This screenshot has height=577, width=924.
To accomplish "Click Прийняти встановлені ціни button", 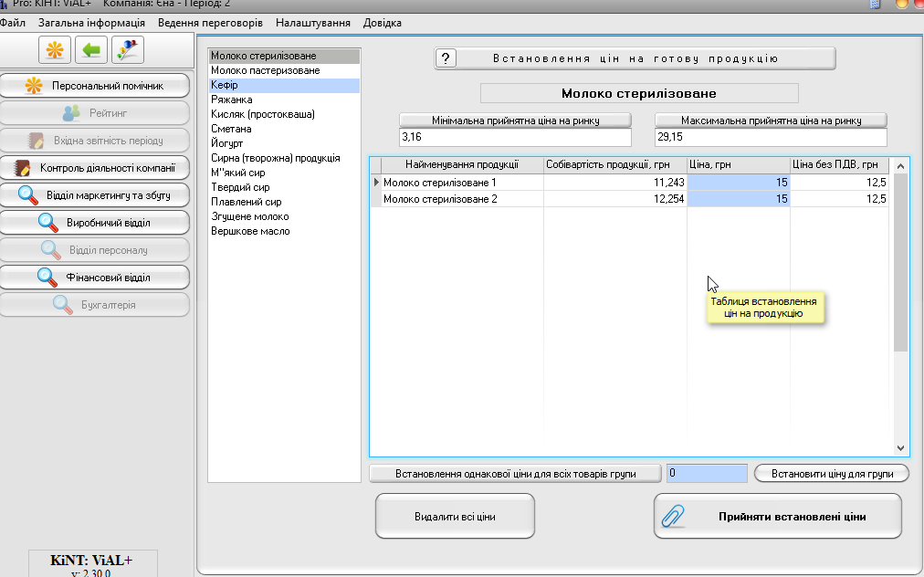I will pyautogui.click(x=777, y=517).
